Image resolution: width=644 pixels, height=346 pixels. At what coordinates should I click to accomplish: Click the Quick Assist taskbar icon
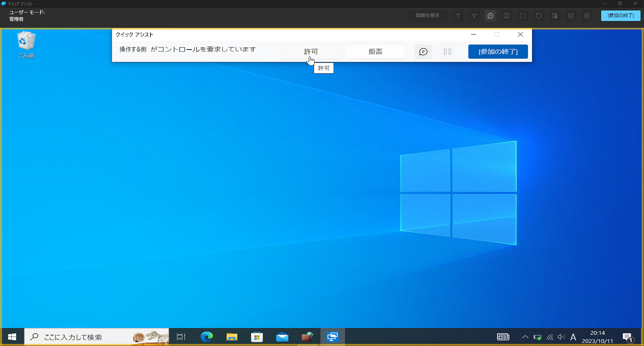pos(332,337)
